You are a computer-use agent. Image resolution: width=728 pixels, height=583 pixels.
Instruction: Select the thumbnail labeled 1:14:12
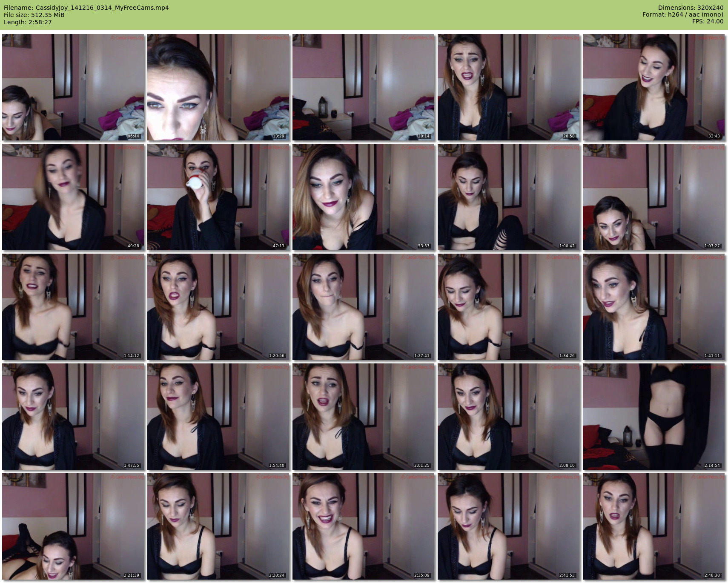click(x=73, y=307)
